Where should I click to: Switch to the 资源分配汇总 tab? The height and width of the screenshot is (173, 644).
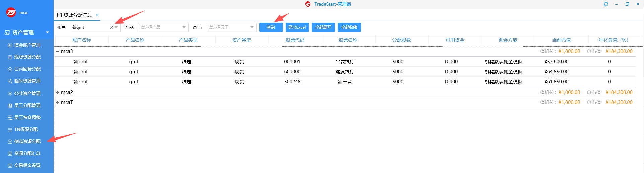click(x=77, y=15)
